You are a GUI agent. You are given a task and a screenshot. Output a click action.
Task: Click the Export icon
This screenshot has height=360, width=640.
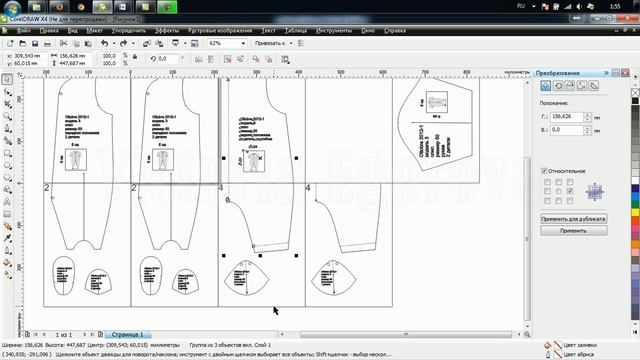pos(160,43)
